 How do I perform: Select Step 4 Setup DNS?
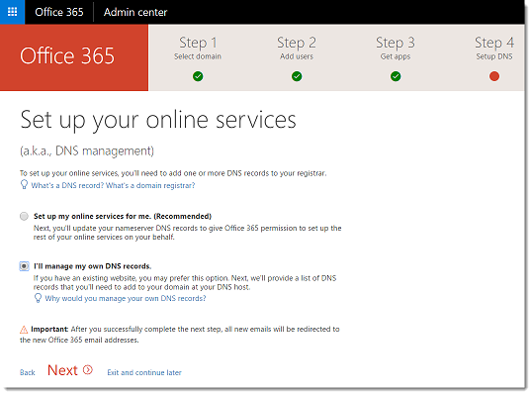coord(494,48)
